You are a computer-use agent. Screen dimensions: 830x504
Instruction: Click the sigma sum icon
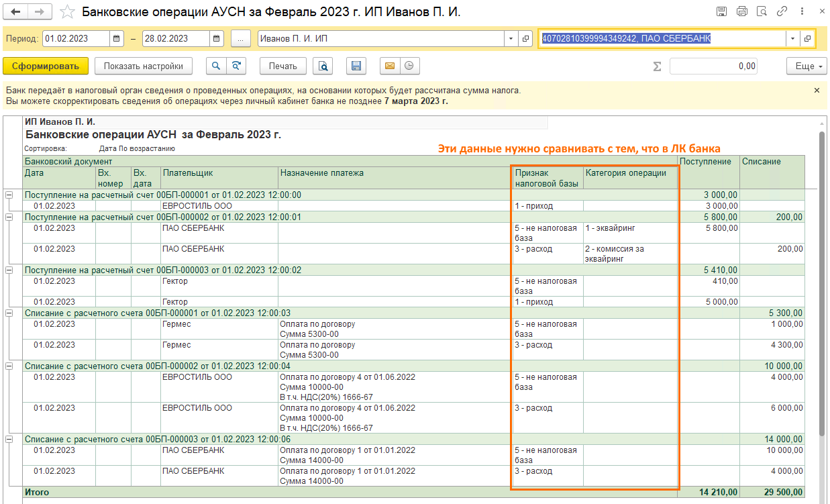(x=657, y=66)
